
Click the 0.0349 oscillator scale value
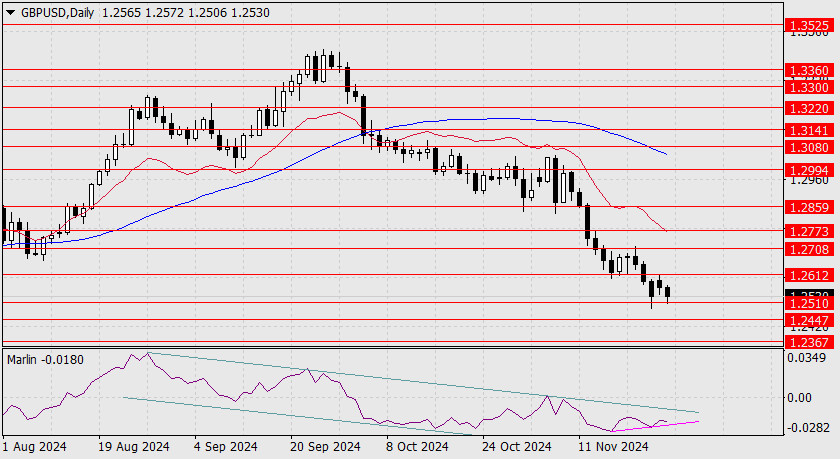click(x=806, y=357)
